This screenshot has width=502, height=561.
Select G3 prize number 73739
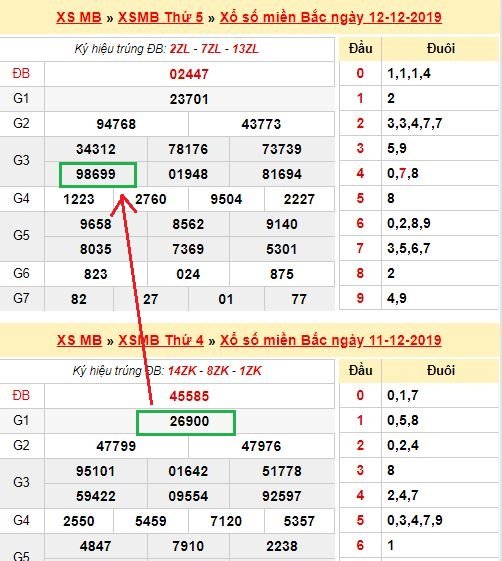tap(282, 149)
